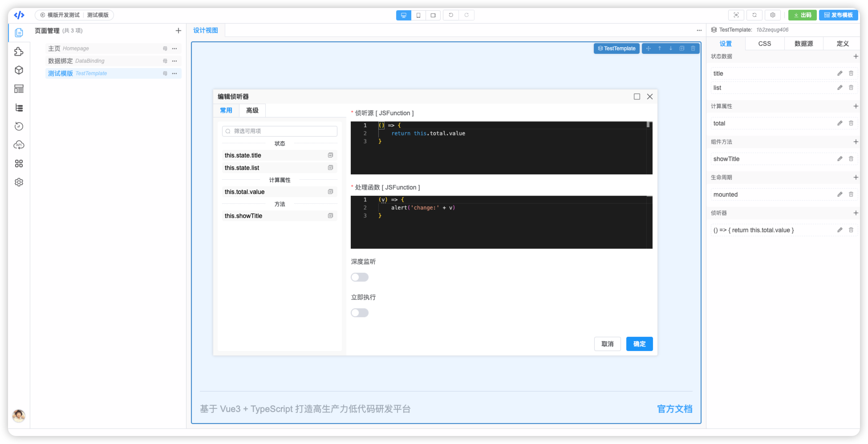Insert this.state.title via its row icon
868x444 pixels.
tap(330, 155)
